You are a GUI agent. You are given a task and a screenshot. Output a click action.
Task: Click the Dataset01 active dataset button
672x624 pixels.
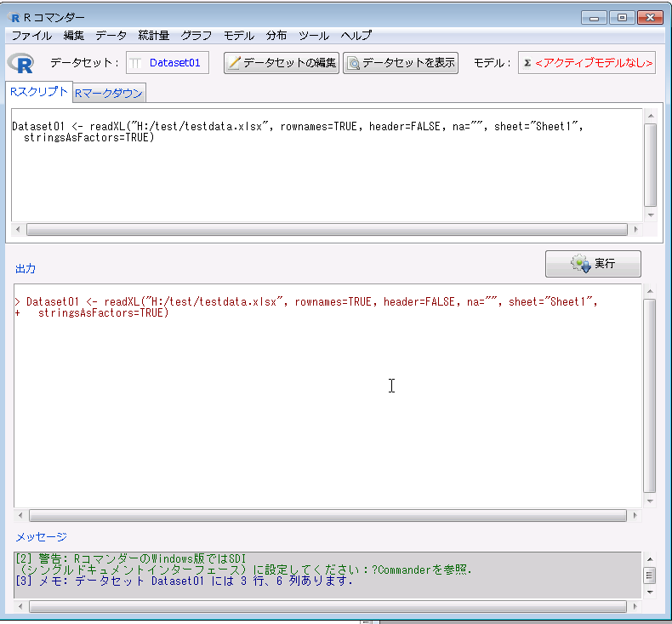(x=167, y=63)
